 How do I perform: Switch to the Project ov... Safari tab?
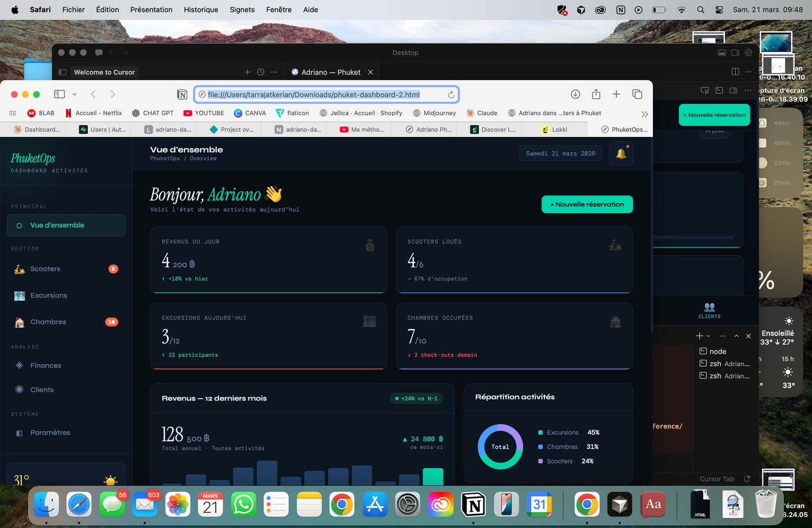[232, 129]
